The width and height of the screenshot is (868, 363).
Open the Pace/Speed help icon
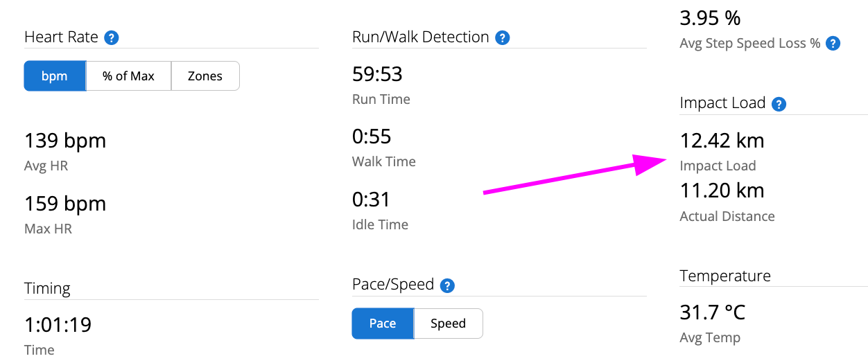pyautogui.click(x=448, y=285)
